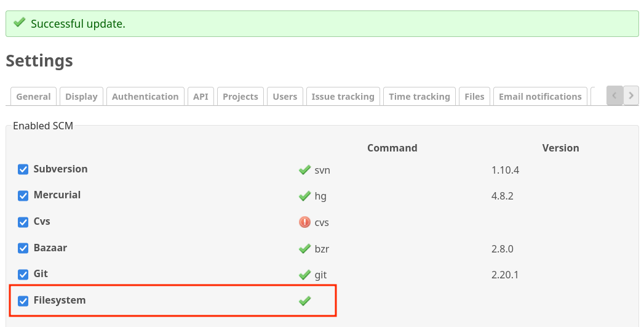Toggle the Git checkbox
The height and width of the screenshot is (327, 644).
[23, 275]
